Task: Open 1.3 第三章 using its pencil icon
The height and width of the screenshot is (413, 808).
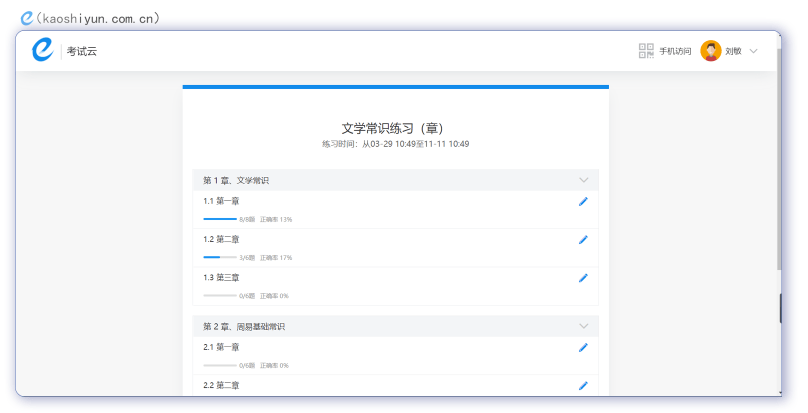Action: coord(583,278)
